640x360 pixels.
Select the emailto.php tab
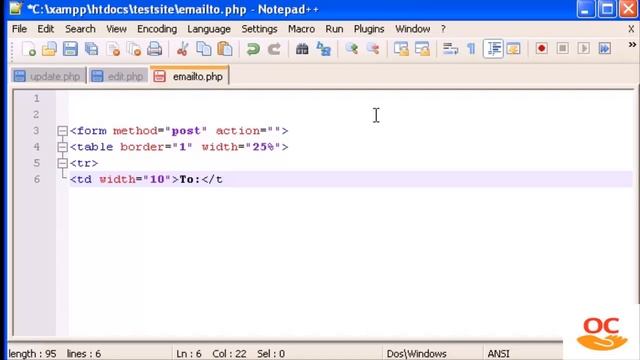click(x=189, y=76)
